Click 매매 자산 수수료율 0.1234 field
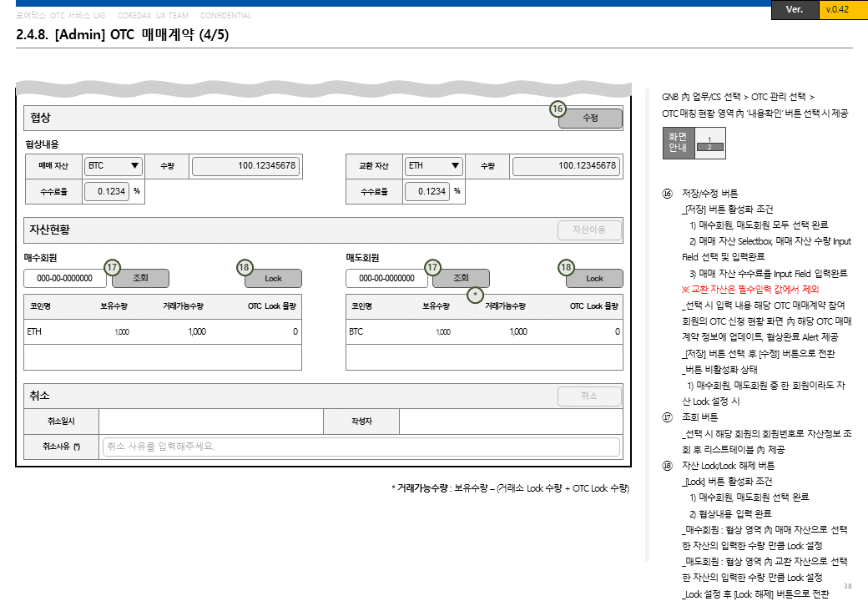Viewport: 868px width, 601px height. click(106, 191)
